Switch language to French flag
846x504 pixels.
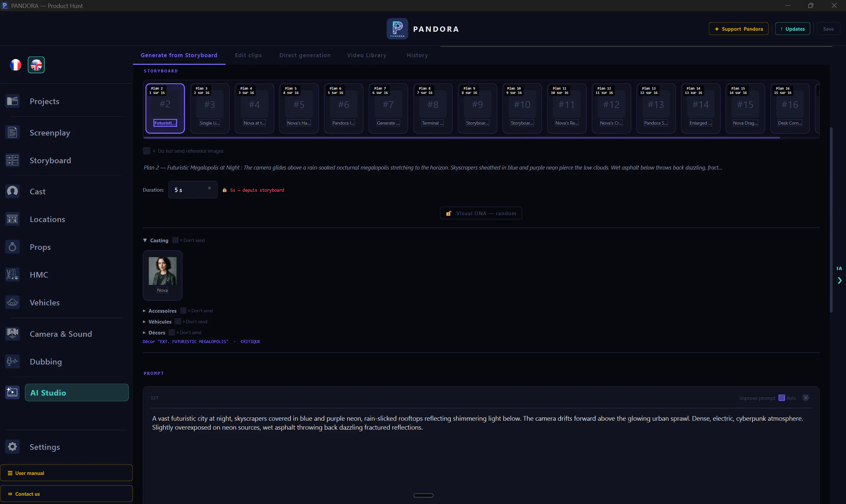pos(16,64)
